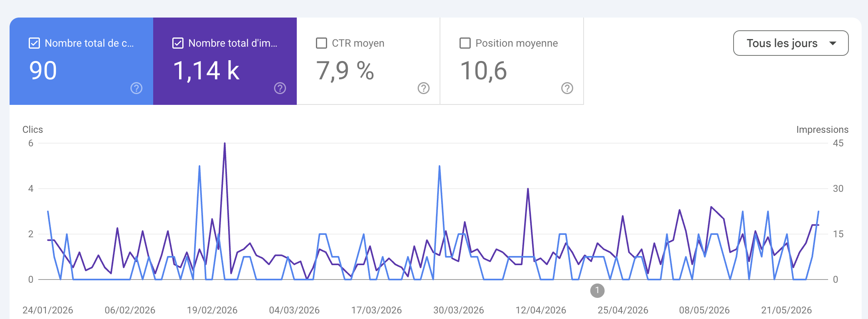The width and height of the screenshot is (868, 319).
Task: Click the 04/03/2026 date label
Action: (x=294, y=310)
